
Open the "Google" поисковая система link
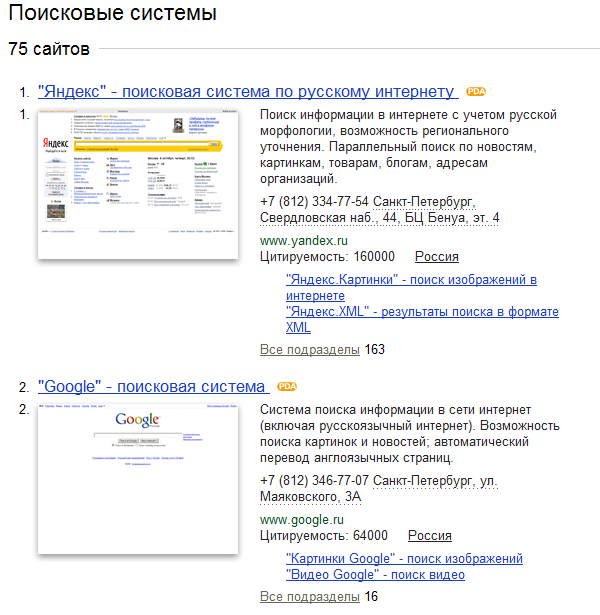(154, 387)
